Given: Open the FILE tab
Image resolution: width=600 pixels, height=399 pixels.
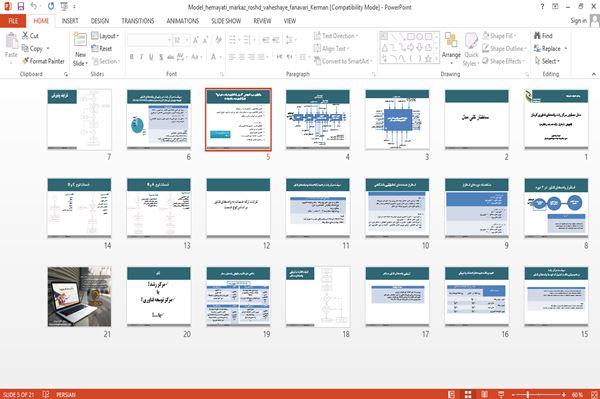Looking at the screenshot, I should coord(13,21).
